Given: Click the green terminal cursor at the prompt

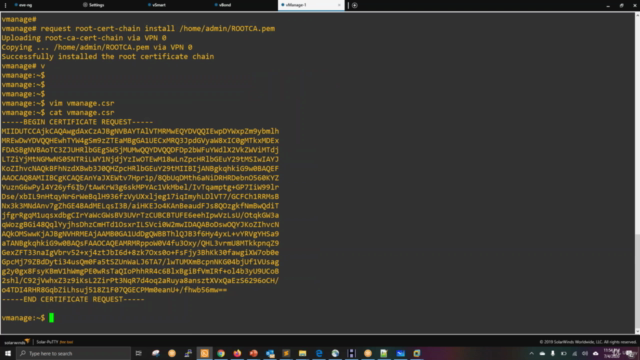Looking at the screenshot, I should (x=51, y=318).
